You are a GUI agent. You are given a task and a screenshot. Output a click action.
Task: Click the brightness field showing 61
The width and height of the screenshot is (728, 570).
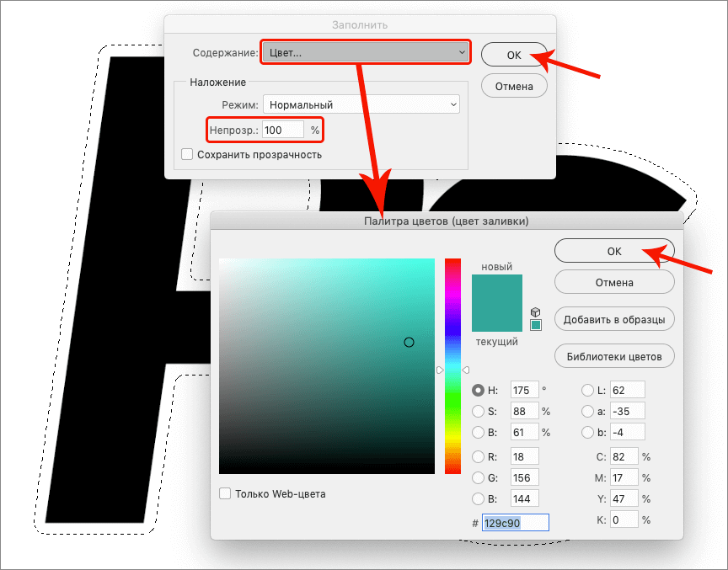point(525,432)
